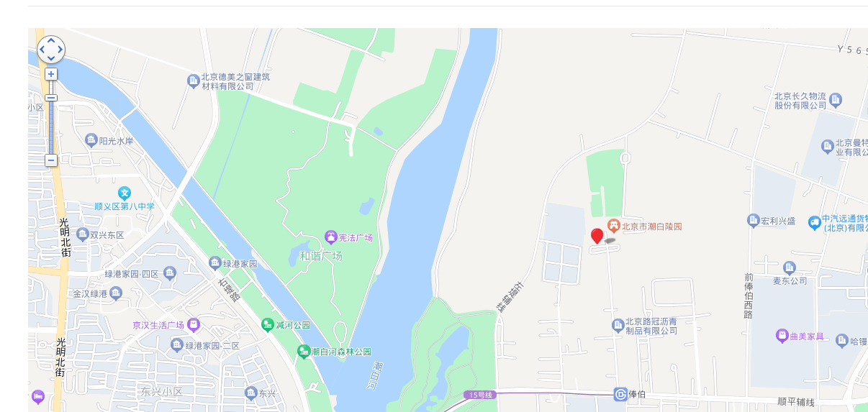This screenshot has height=412, width=868.
Task: Click the map pan navigation control
Action: pos(51,50)
